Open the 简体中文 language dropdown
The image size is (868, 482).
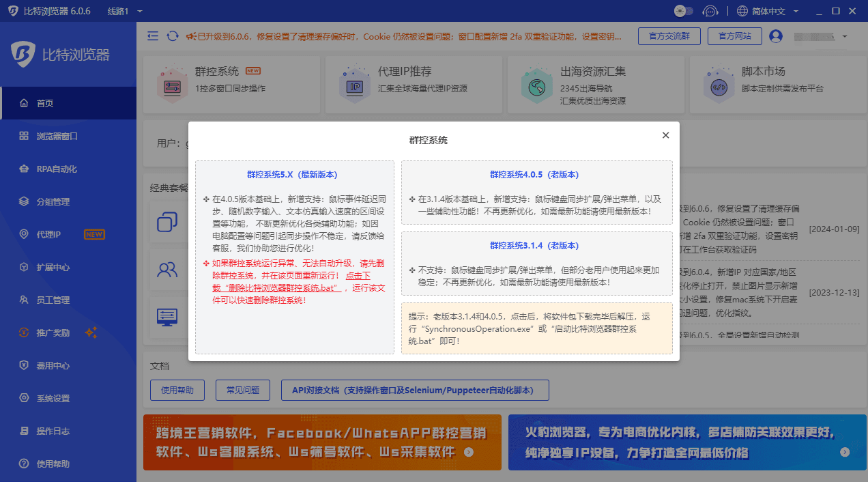768,11
